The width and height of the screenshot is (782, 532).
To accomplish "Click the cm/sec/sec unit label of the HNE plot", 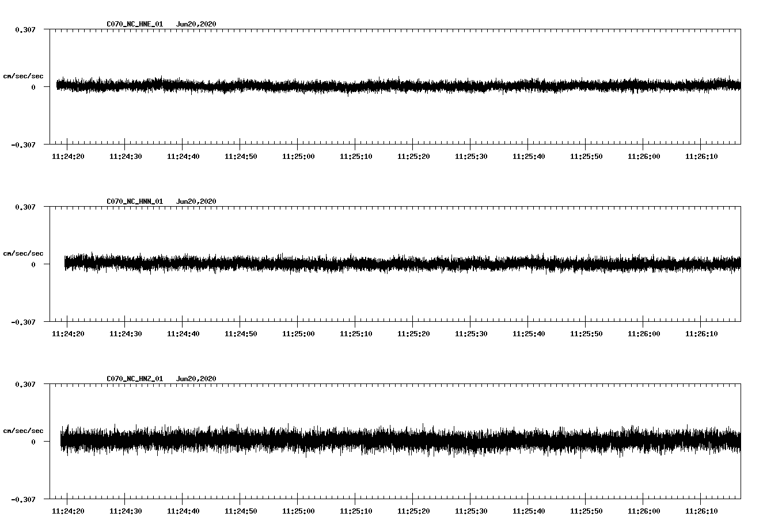I will tap(24, 76).
